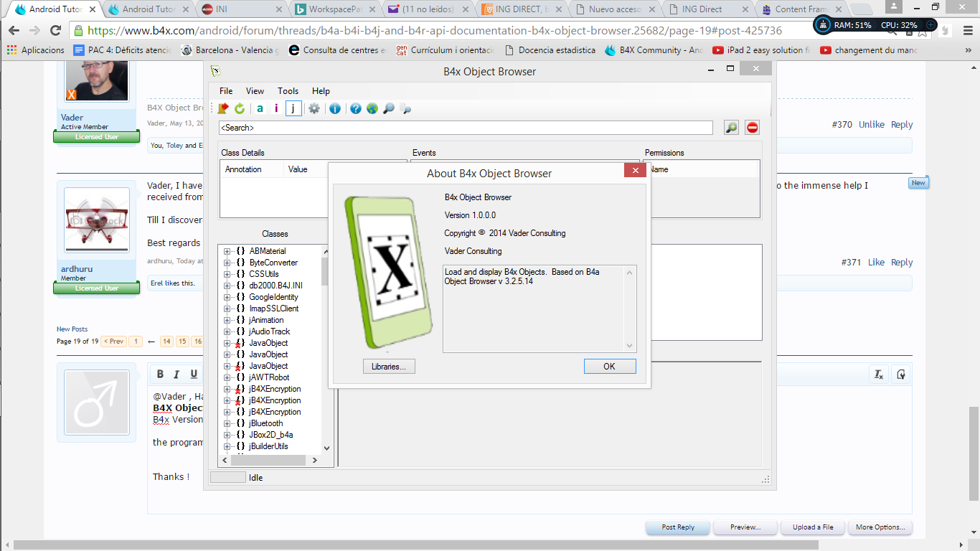This screenshot has height=551, width=980.
Task: Expand the jAnimation tree node
Action: [x=227, y=320]
